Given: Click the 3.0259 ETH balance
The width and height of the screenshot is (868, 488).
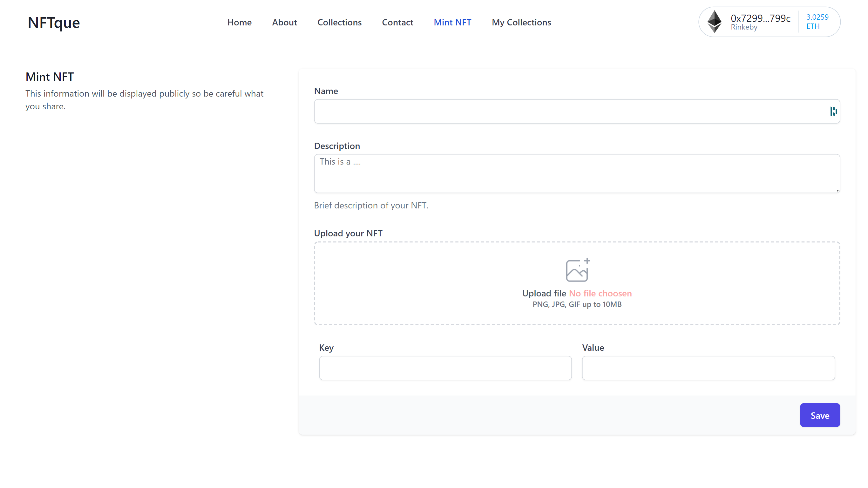Looking at the screenshot, I should (x=817, y=22).
